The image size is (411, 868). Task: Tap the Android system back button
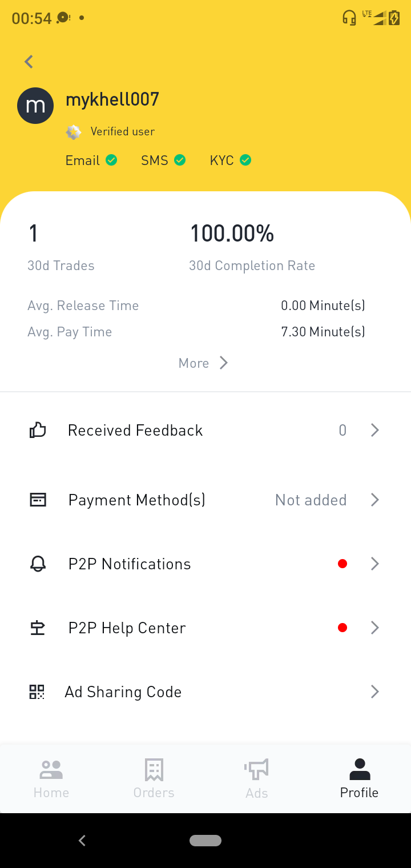click(x=82, y=841)
